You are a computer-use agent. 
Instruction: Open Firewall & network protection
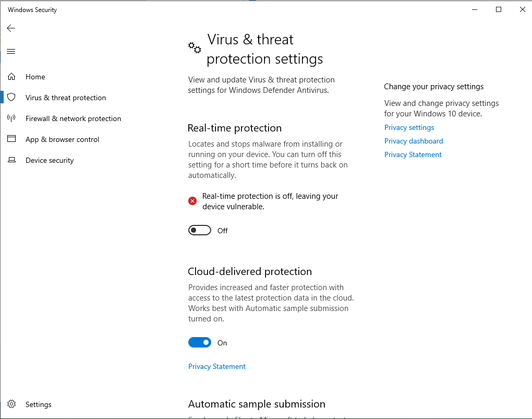(73, 118)
